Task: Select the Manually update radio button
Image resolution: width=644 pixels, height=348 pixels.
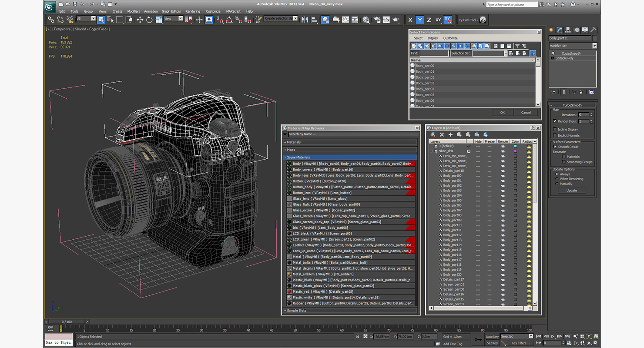Action: click(557, 184)
